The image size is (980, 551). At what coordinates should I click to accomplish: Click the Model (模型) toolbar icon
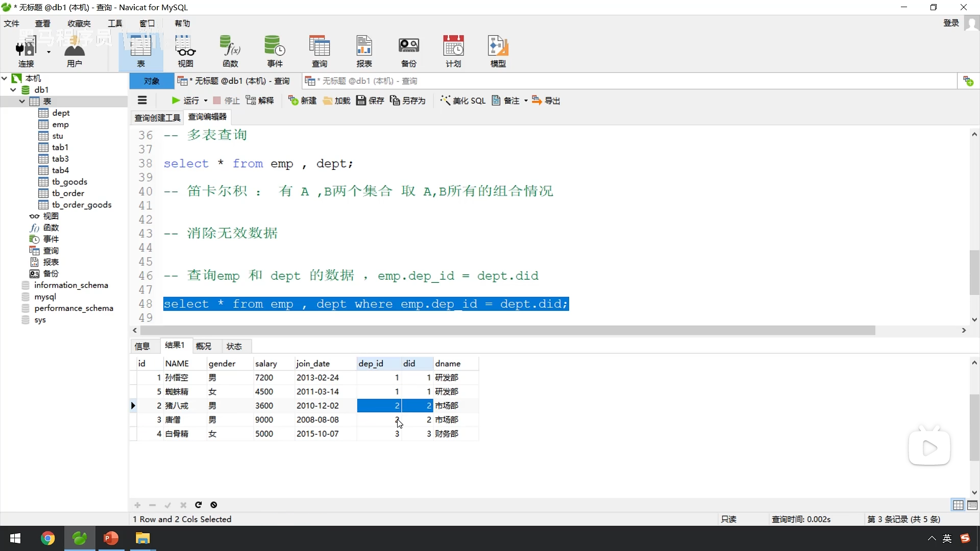pos(498,51)
